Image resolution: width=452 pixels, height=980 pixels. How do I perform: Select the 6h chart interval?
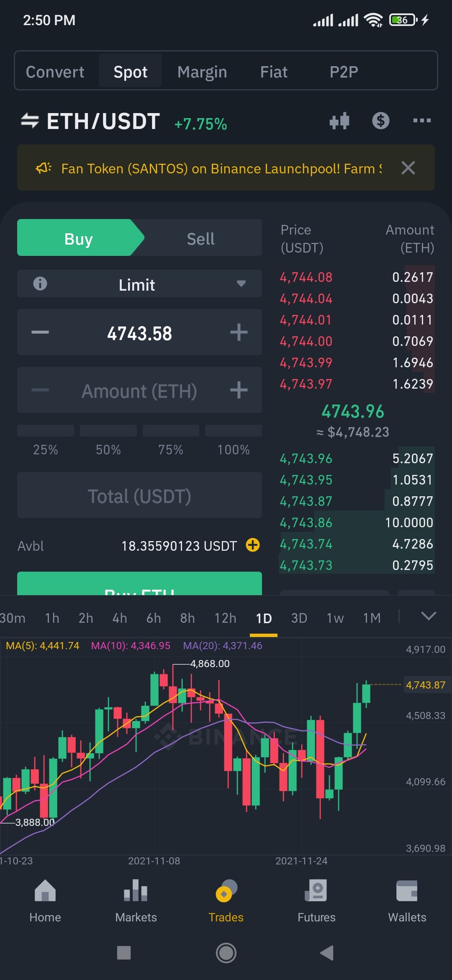tap(154, 618)
